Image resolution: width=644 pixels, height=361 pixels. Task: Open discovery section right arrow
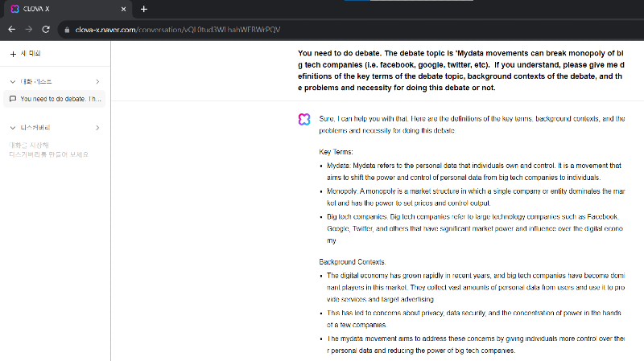(x=97, y=128)
